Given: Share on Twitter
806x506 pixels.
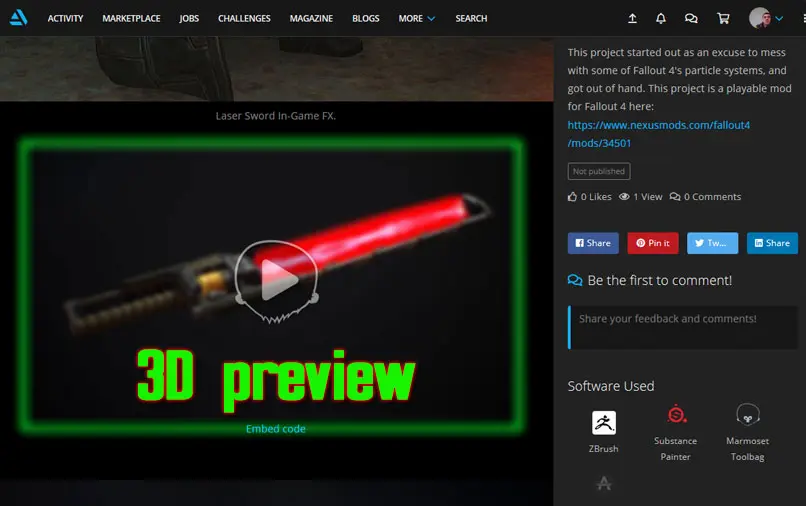Looking at the screenshot, I should [x=712, y=243].
